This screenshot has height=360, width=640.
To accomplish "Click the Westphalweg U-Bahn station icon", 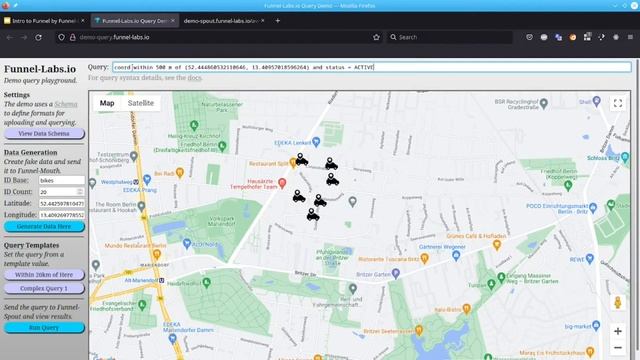I will (x=136, y=182).
